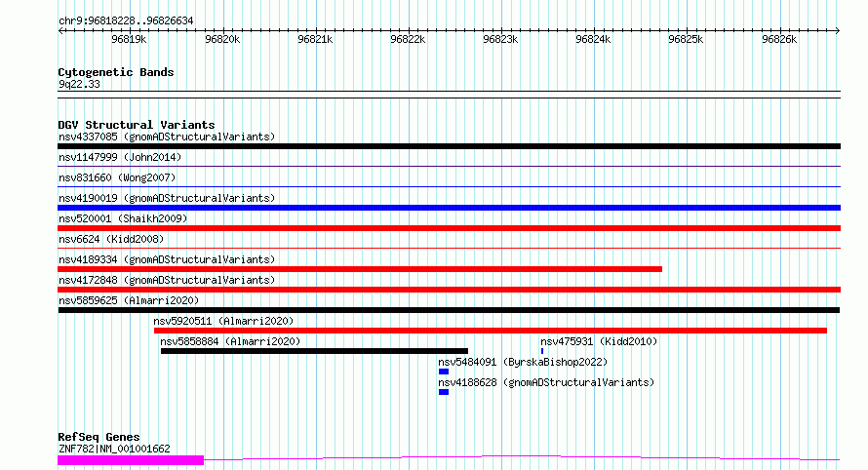Click the tiny nsv475931 blue marker
The height and width of the screenshot is (470, 868).
click(x=542, y=351)
